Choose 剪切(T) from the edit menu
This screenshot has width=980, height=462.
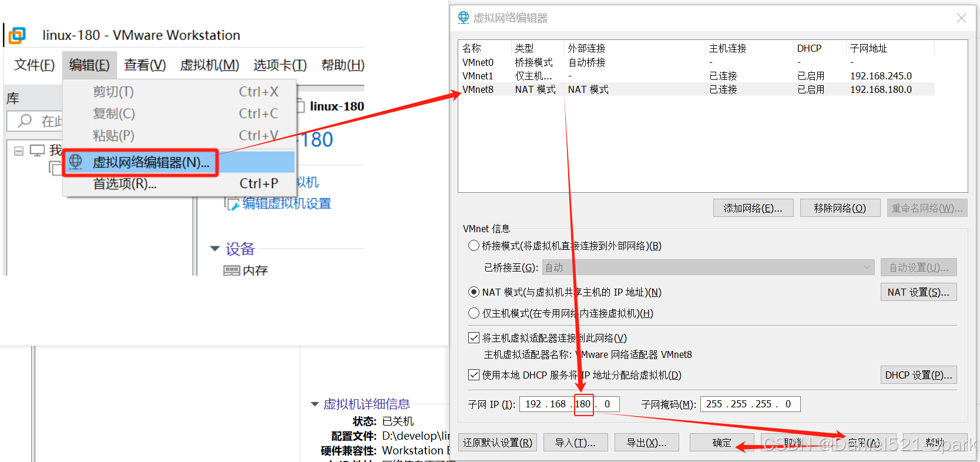coord(179,92)
